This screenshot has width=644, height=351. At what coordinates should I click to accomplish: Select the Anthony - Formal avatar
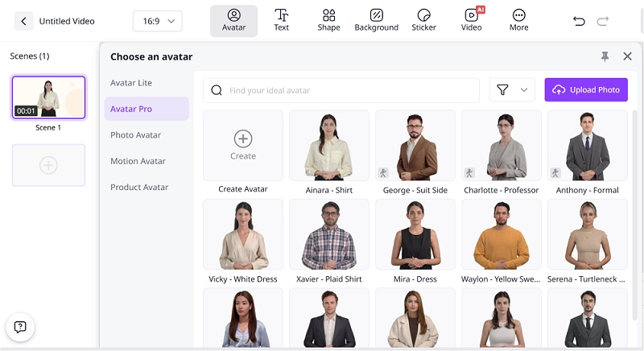588,146
